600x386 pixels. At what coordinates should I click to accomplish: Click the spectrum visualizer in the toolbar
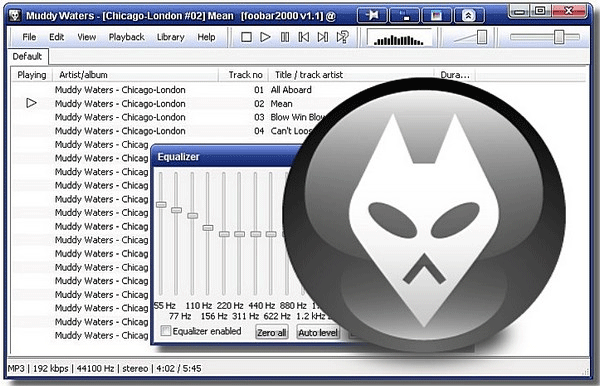tap(399, 38)
